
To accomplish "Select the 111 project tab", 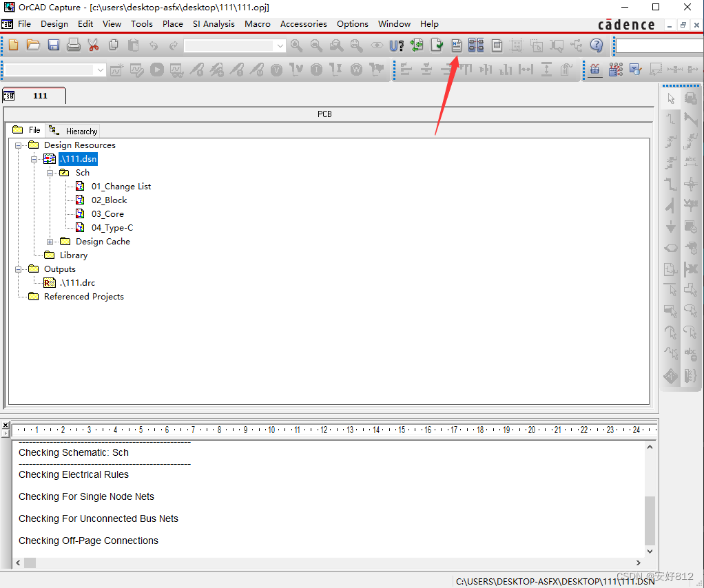I will point(34,96).
